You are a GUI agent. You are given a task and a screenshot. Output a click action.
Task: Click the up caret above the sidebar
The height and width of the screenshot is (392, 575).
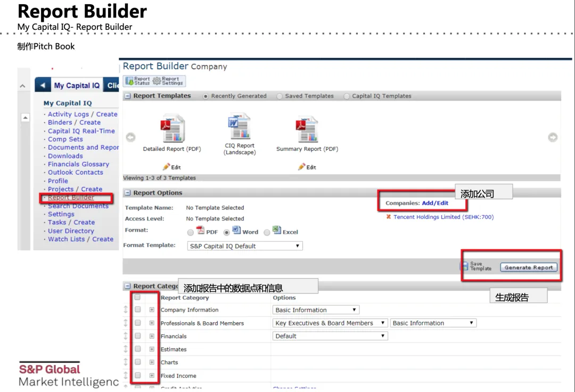coord(23,86)
